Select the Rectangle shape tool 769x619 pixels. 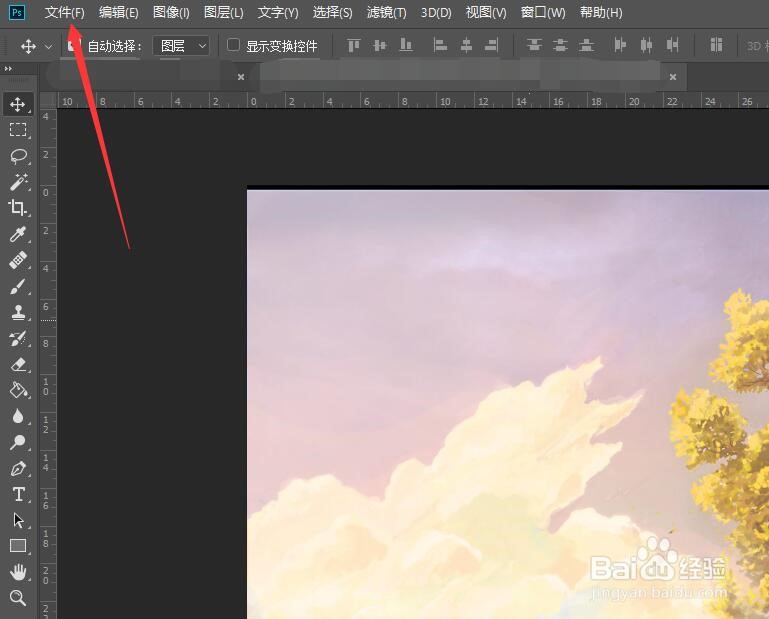[18, 546]
